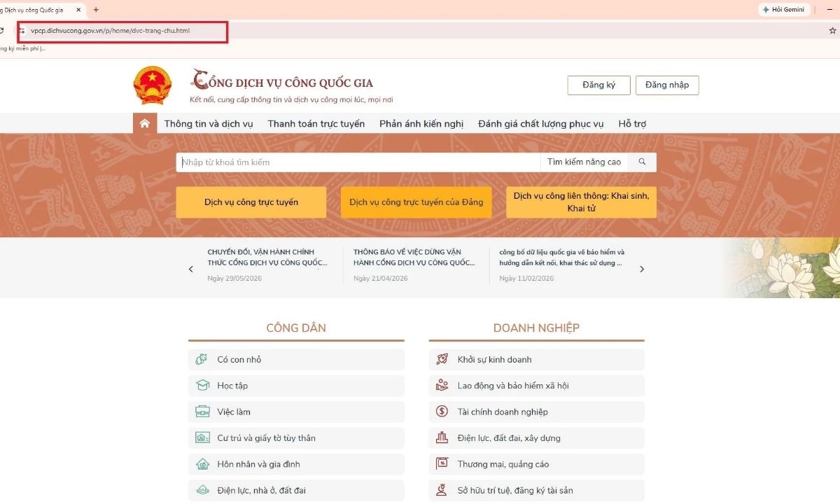The height and width of the screenshot is (504, 840).
Task: Select Cư trú và giấy tờ tùy thân
Action: coord(296,438)
